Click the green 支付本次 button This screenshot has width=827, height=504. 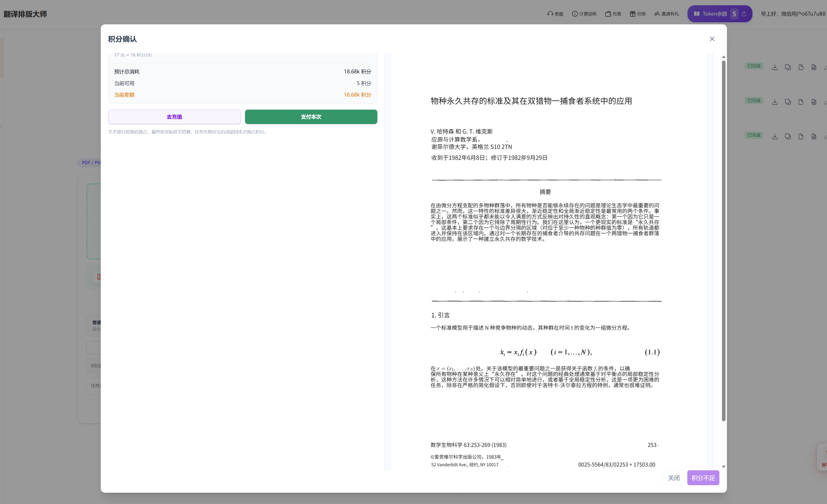point(311,117)
